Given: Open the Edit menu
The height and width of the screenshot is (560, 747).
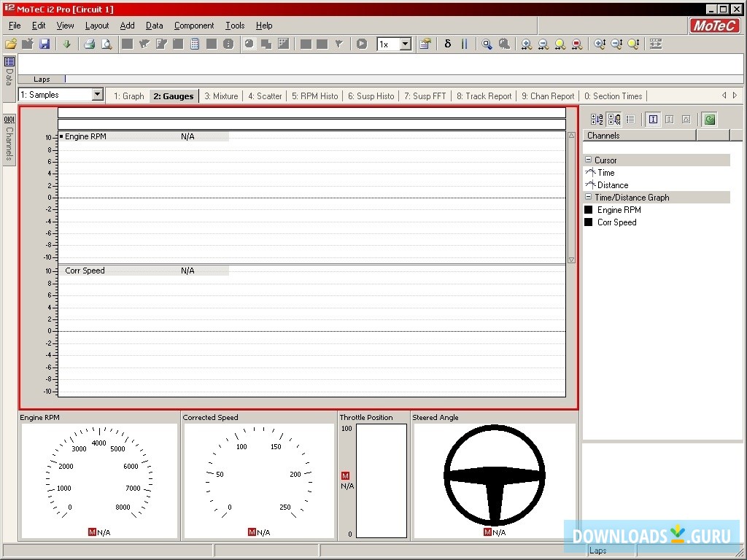Looking at the screenshot, I should click(x=39, y=26).
